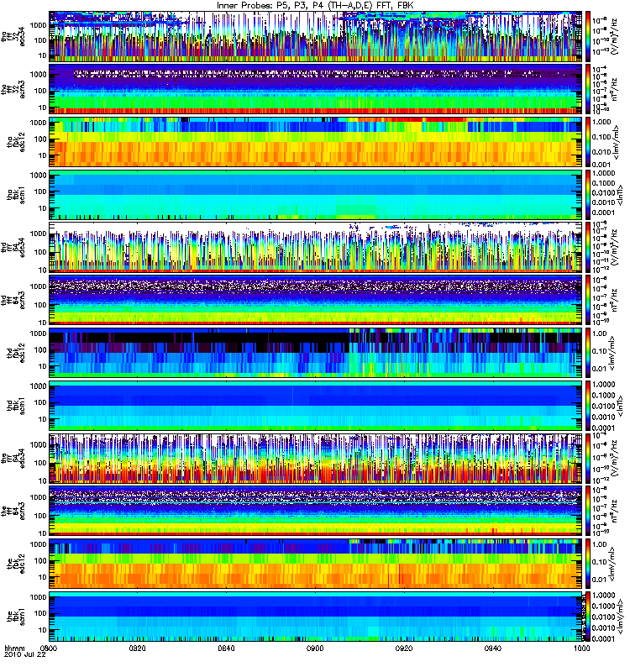Click the color bar of tha fbk edc12 panel

[588, 142]
